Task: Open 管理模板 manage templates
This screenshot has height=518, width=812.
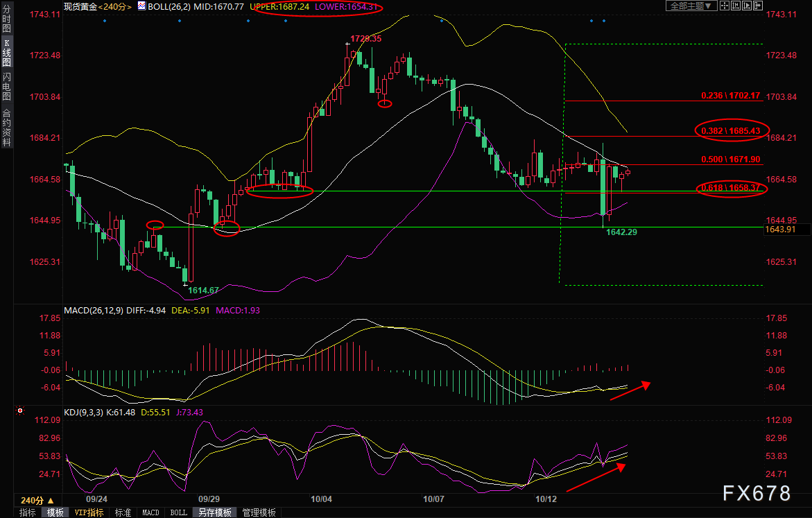Action: pos(258,512)
